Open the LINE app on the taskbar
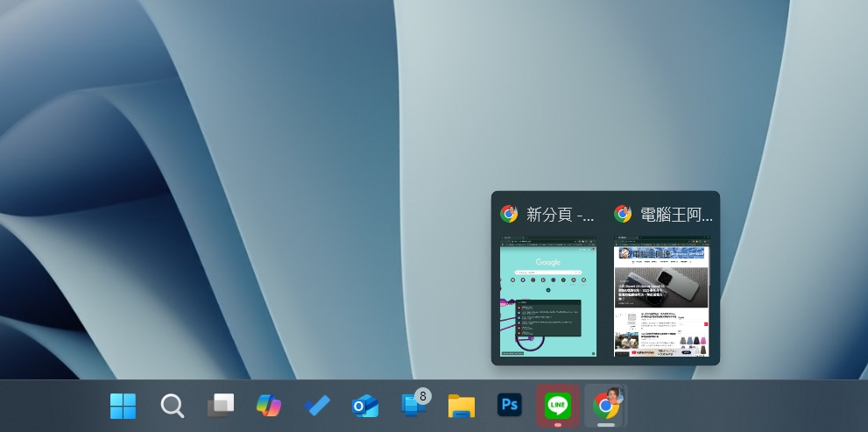 pyautogui.click(x=557, y=406)
